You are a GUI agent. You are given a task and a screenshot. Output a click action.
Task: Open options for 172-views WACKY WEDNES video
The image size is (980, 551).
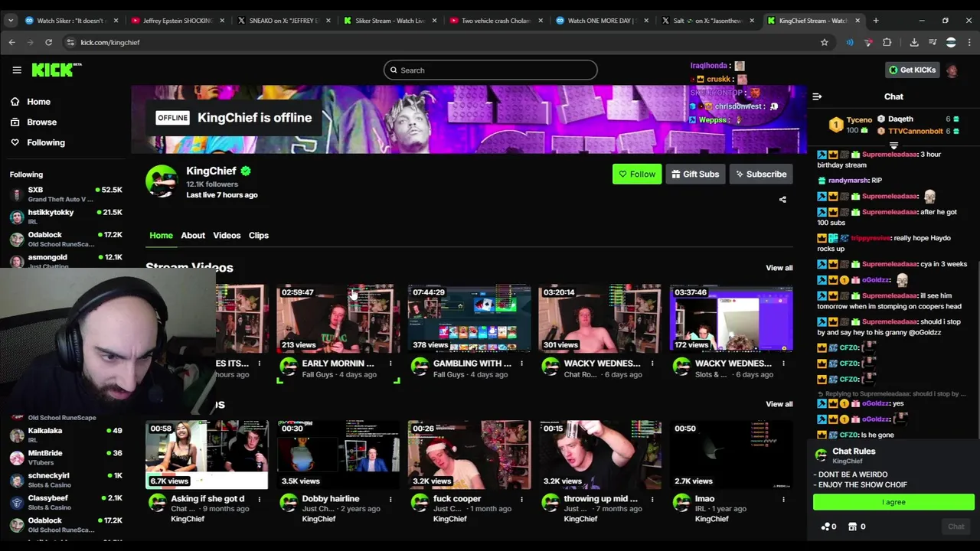tap(783, 364)
